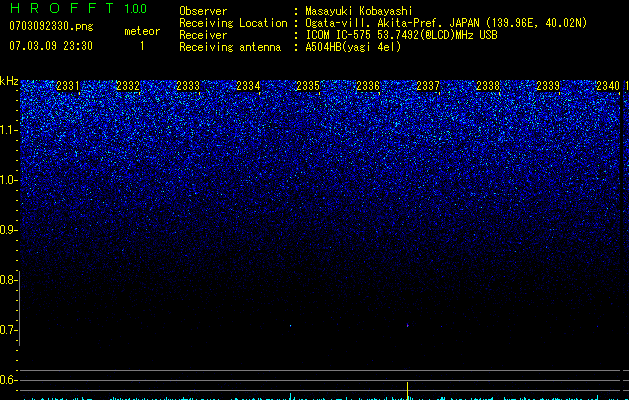Image resolution: width=629 pixels, height=400 pixels.
Task: Click antenna value A504HB(yagi 4el)
Action: tap(353, 47)
